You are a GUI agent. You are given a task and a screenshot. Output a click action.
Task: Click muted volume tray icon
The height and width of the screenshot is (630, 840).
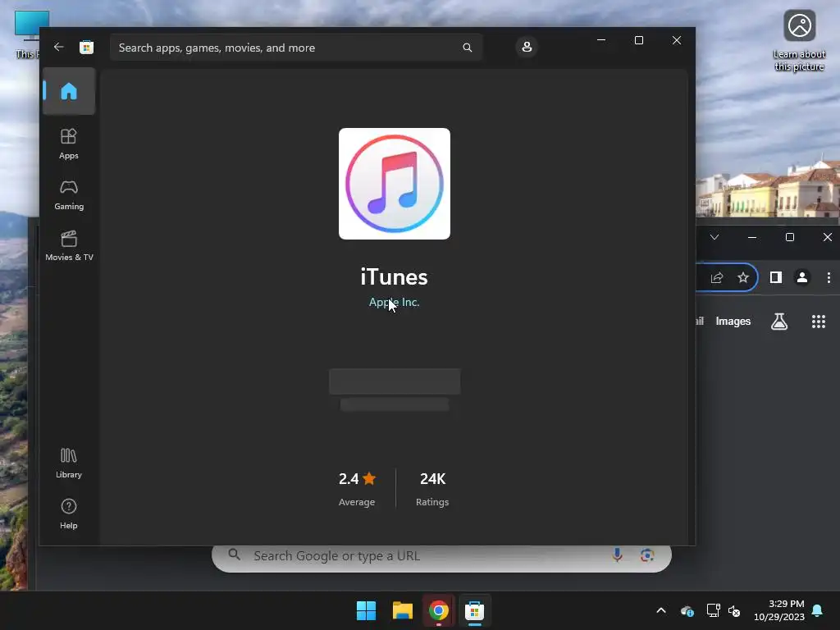coord(734,610)
